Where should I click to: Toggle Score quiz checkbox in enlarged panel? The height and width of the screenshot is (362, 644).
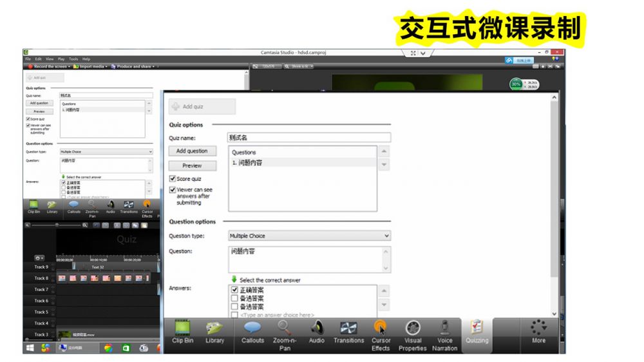(x=173, y=178)
